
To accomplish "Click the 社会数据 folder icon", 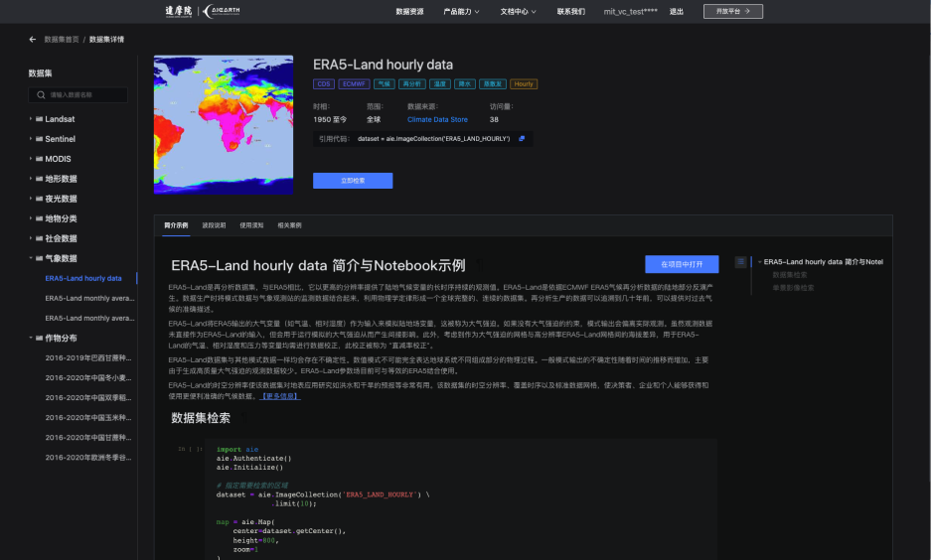I will tap(39, 238).
